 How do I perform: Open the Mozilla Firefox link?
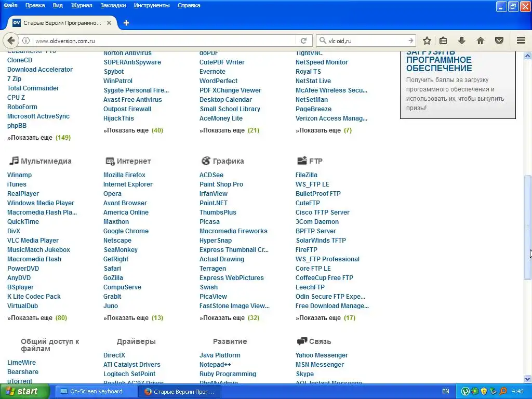(x=124, y=175)
